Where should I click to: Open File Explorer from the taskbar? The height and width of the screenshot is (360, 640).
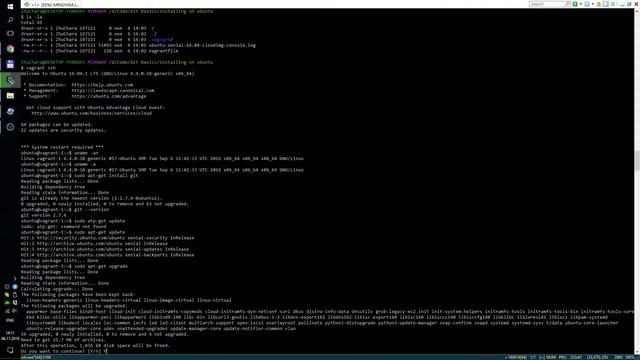(x=10, y=96)
